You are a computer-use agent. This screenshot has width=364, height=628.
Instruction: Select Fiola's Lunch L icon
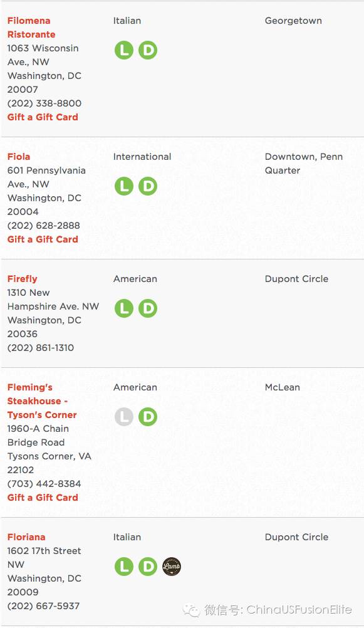(124, 186)
